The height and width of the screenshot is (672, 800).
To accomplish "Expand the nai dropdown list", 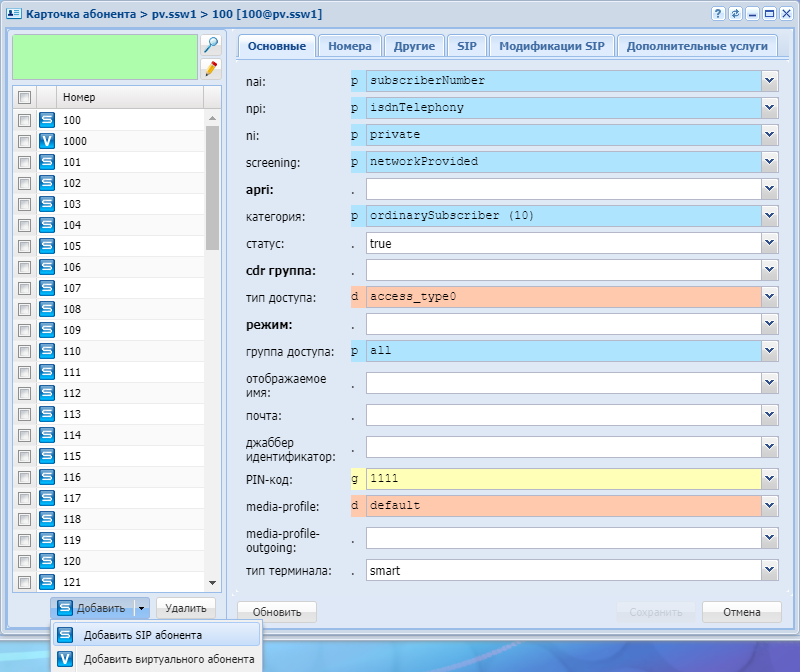I will [x=769, y=81].
